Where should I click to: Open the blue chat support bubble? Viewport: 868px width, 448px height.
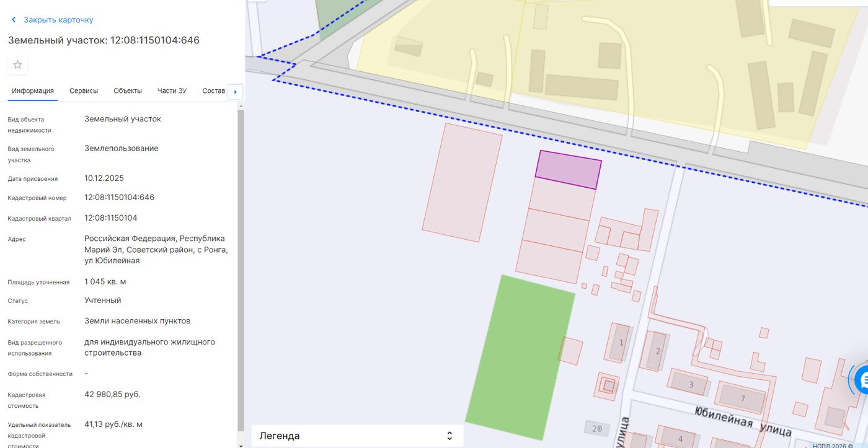pyautogui.click(x=861, y=380)
